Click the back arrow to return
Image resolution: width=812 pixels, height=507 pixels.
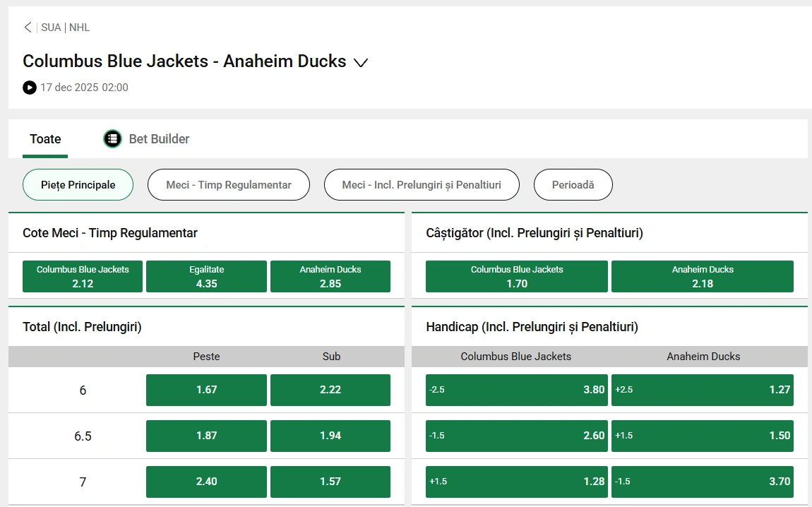pos(27,27)
